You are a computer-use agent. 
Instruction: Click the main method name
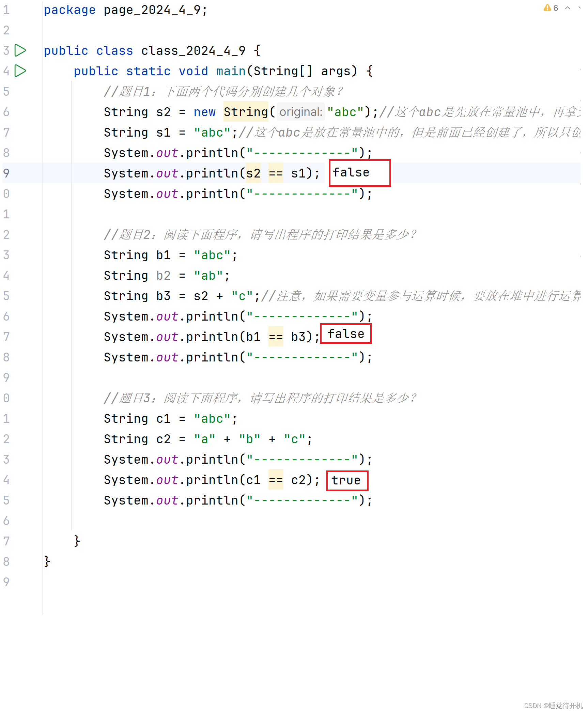[231, 71]
